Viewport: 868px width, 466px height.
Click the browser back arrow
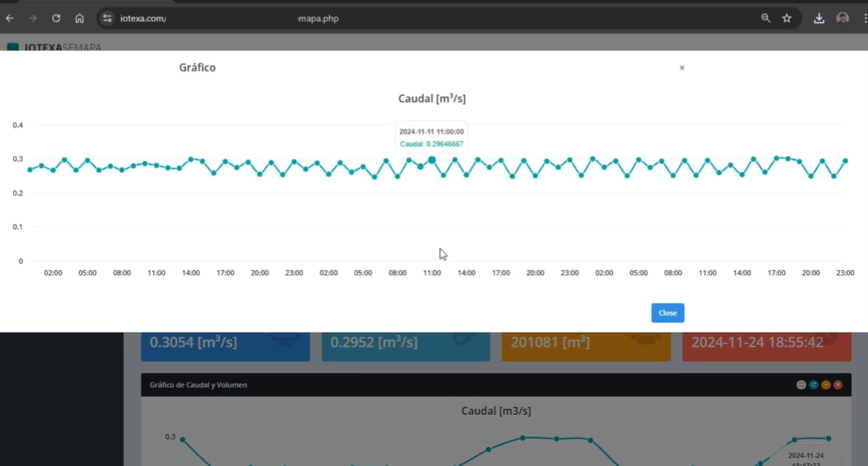(10, 18)
